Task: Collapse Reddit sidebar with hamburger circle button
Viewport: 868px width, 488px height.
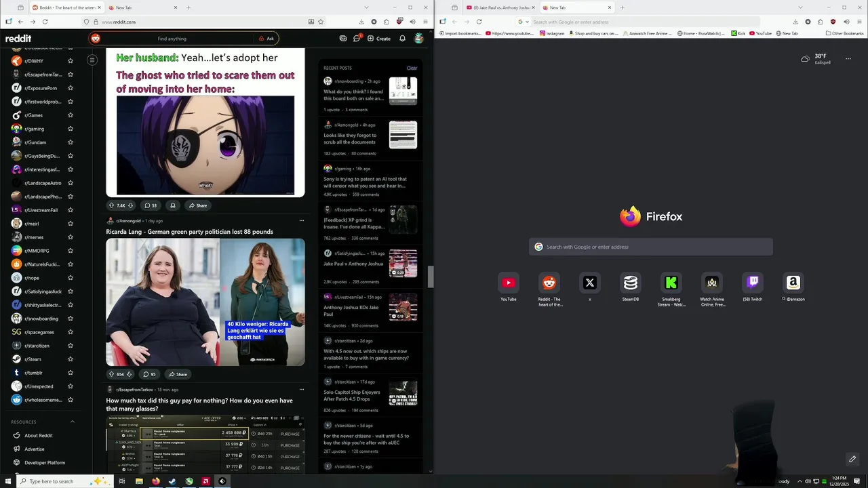Action: click(92, 60)
